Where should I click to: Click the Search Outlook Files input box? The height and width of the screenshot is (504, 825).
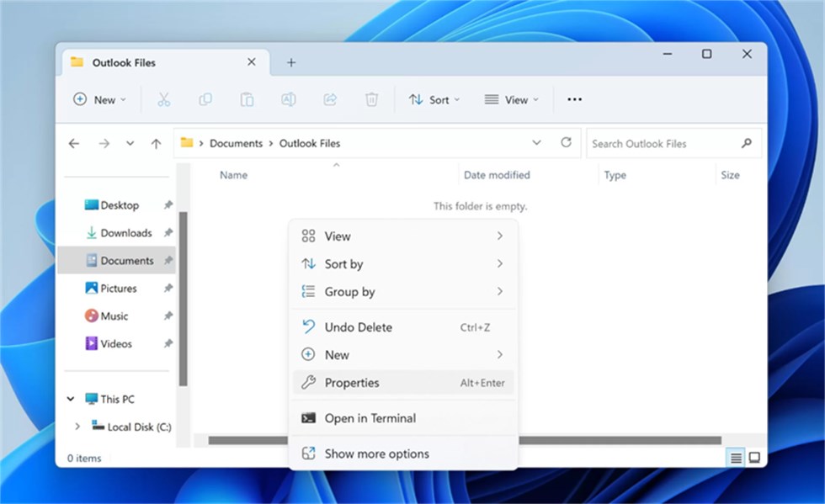pos(663,144)
